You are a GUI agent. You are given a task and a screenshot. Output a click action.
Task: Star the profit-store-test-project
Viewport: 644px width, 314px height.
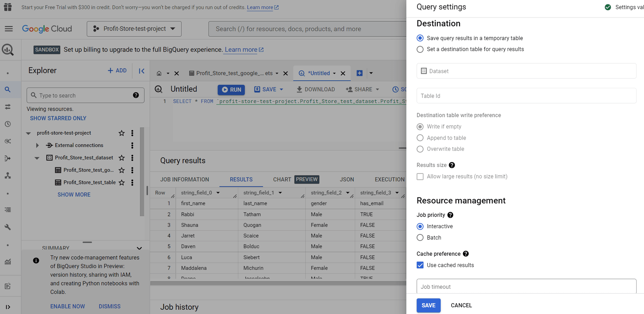point(122,133)
